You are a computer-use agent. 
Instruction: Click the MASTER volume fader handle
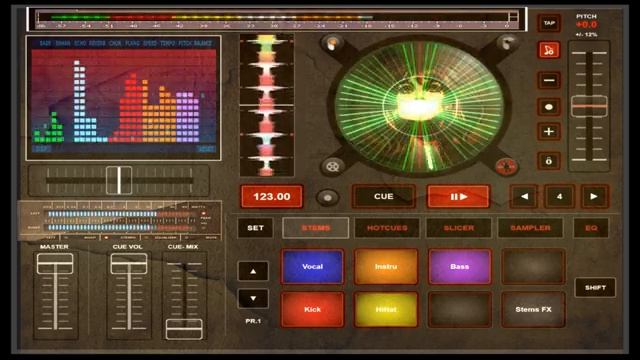[x=55, y=264]
